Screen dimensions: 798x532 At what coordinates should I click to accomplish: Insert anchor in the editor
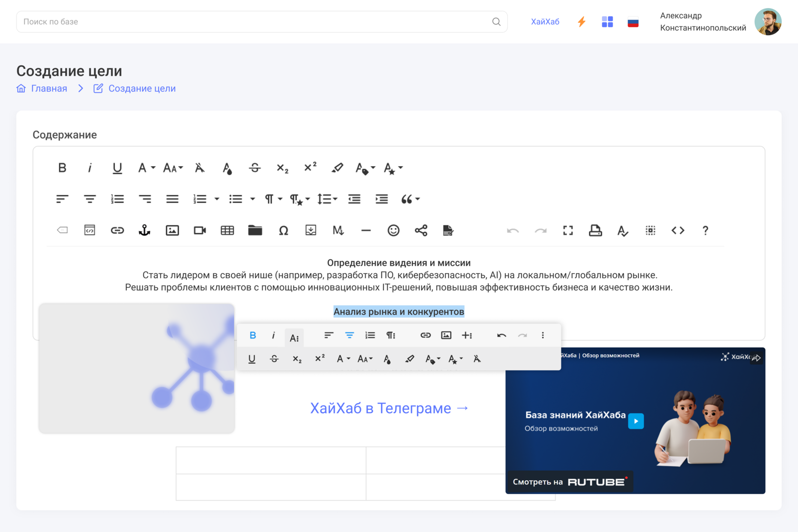[145, 230]
